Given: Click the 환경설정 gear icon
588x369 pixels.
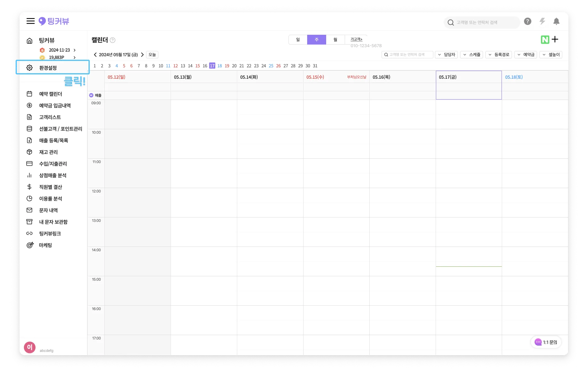Looking at the screenshot, I should tap(29, 68).
